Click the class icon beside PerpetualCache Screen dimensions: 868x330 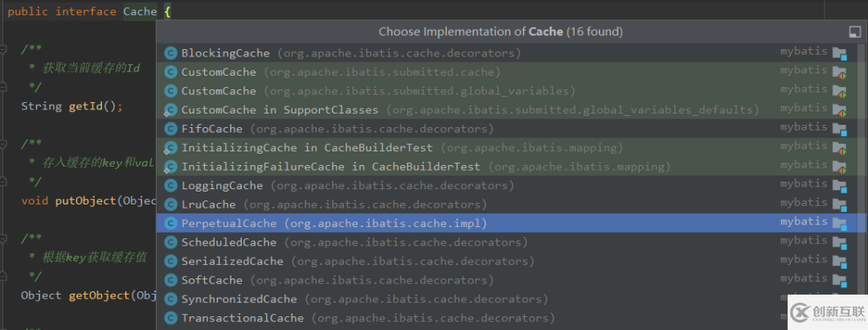click(170, 223)
